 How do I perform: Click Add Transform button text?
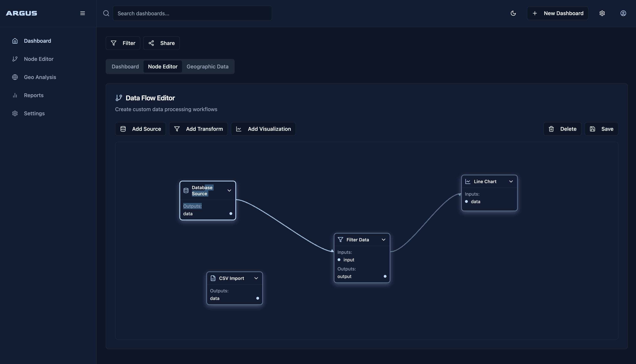[204, 129]
